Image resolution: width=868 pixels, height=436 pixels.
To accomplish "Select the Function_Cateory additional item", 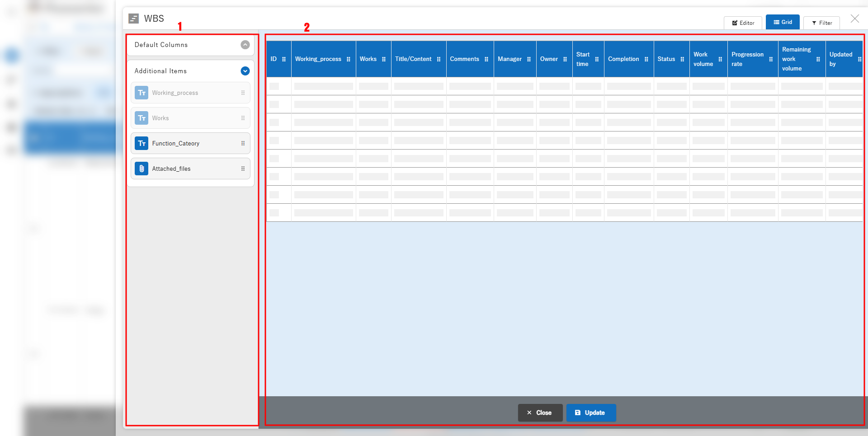I will (190, 143).
